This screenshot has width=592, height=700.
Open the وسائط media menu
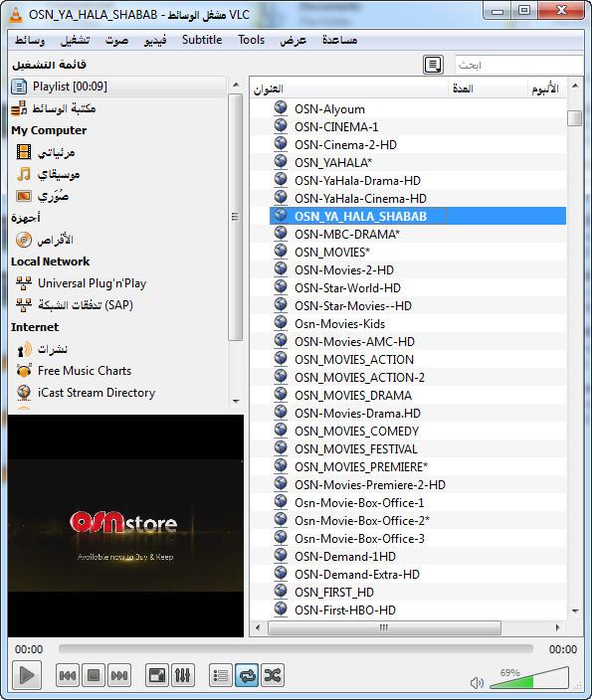coord(30,40)
